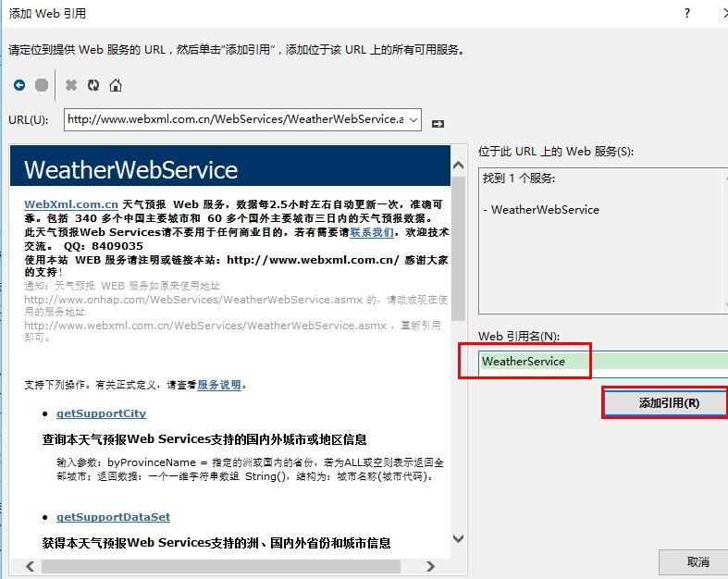Click the browser pane scroll down arrow
This screenshot has height=579, width=728.
tap(458, 538)
